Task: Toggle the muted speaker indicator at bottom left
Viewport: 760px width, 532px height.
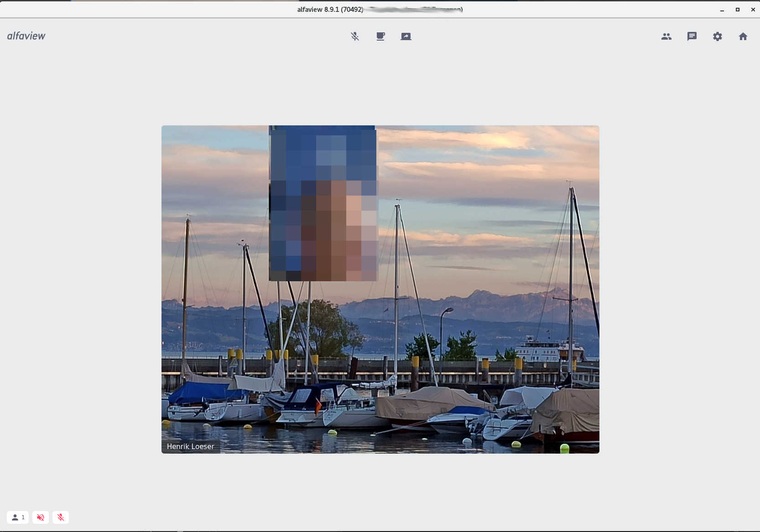Action: pos(41,517)
